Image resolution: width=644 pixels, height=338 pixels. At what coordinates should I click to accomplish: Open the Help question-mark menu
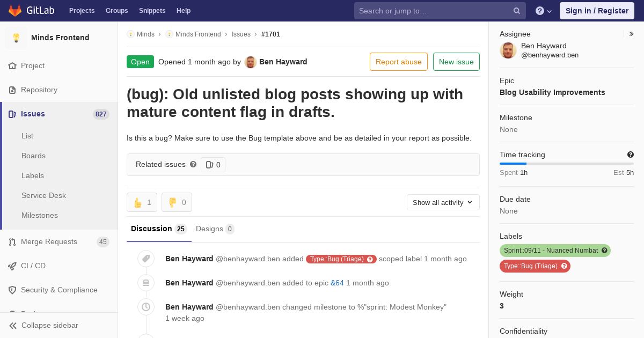click(x=544, y=11)
